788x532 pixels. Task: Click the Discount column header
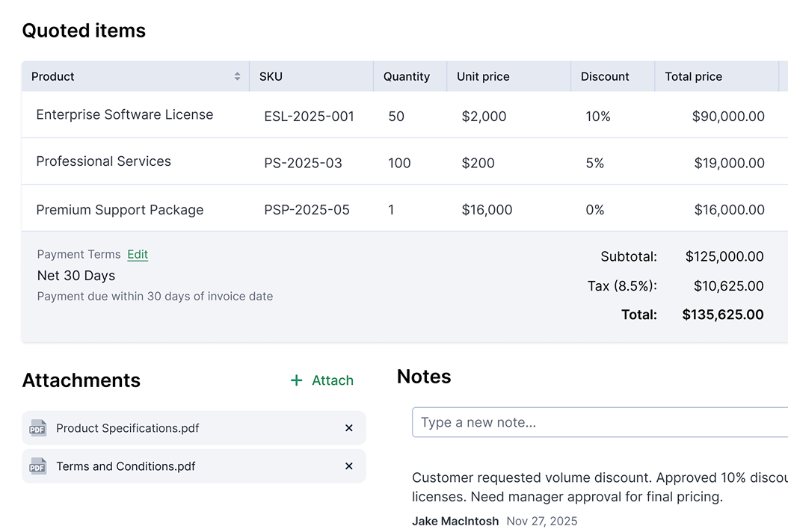pos(605,76)
